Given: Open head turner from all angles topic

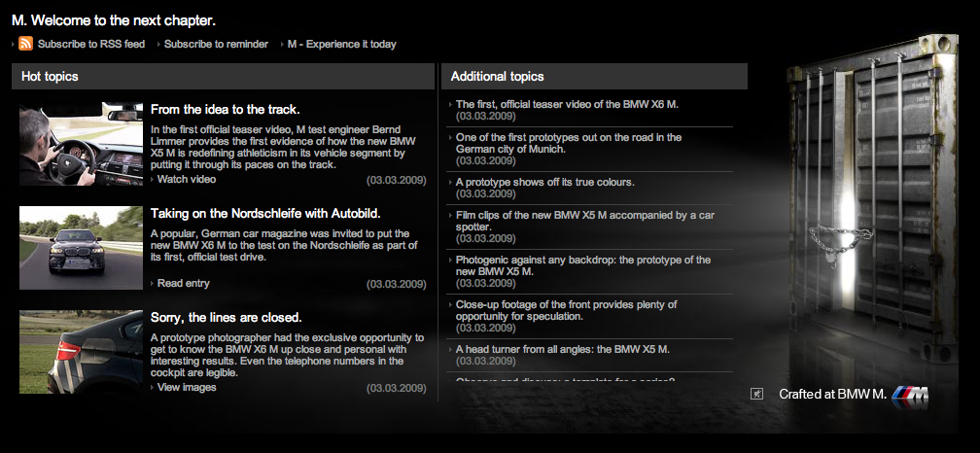Looking at the screenshot, I should tap(563, 348).
